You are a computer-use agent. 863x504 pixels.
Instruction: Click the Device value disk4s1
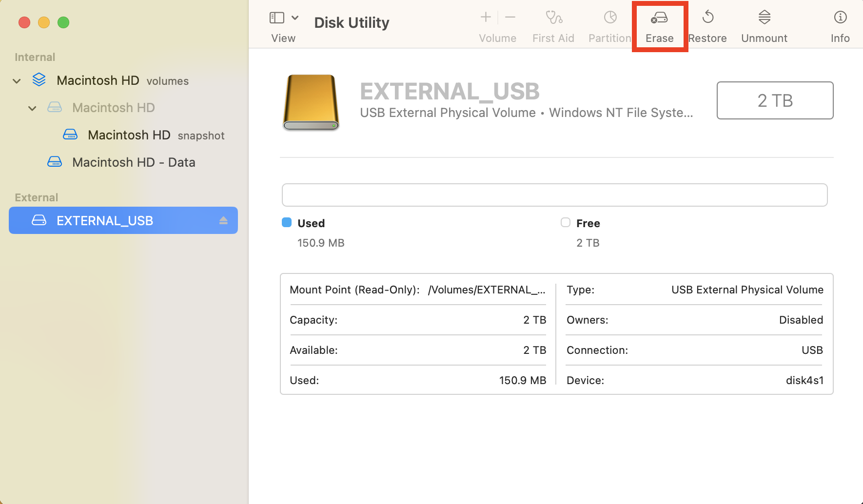[x=804, y=380]
